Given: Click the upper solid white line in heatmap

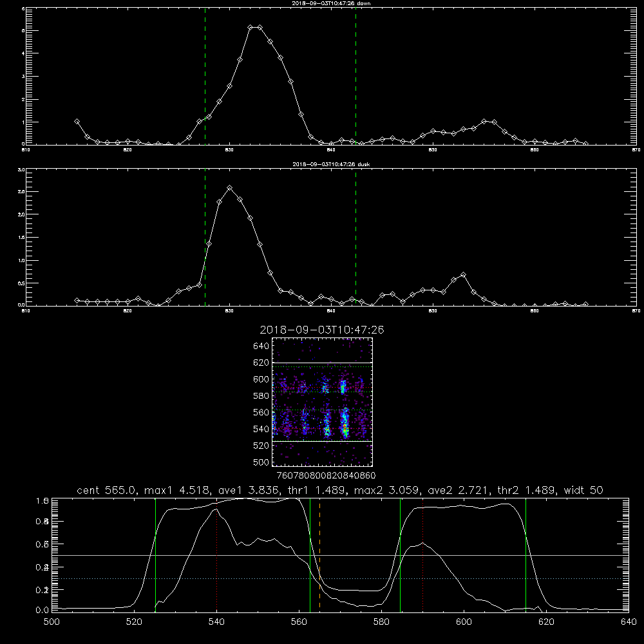Looking at the screenshot, I should (323, 363).
